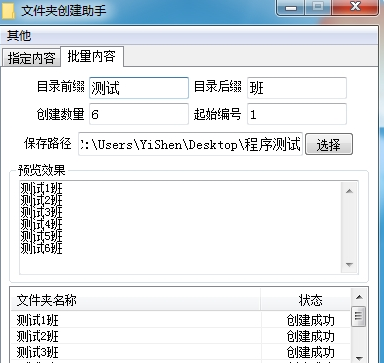
Task: Click 测试5班 in the preview box
Action: (41, 236)
